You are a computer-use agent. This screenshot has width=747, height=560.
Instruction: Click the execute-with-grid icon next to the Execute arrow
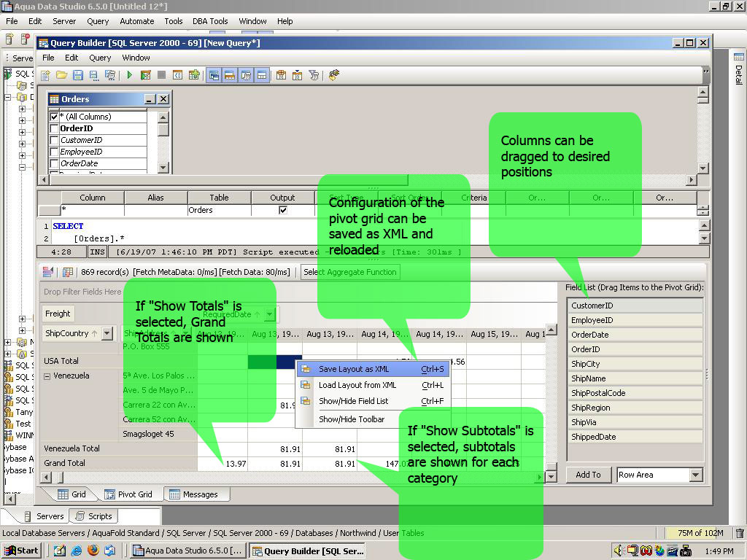coord(146,75)
